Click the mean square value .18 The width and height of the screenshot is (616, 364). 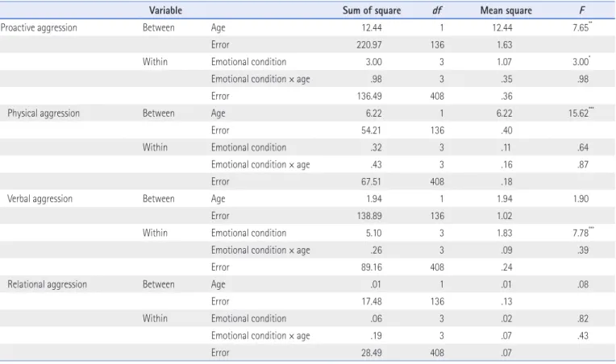point(506,182)
